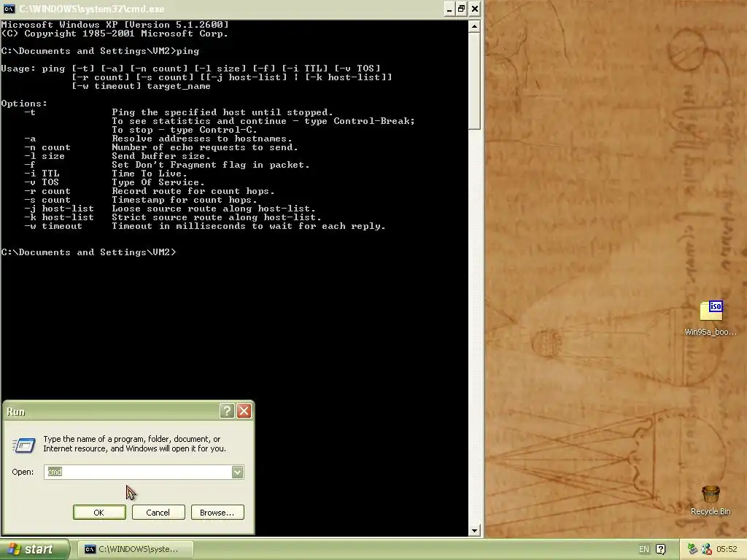The width and height of the screenshot is (747, 560).
Task: Click the cmd scrollbar down arrow
Action: click(x=474, y=531)
